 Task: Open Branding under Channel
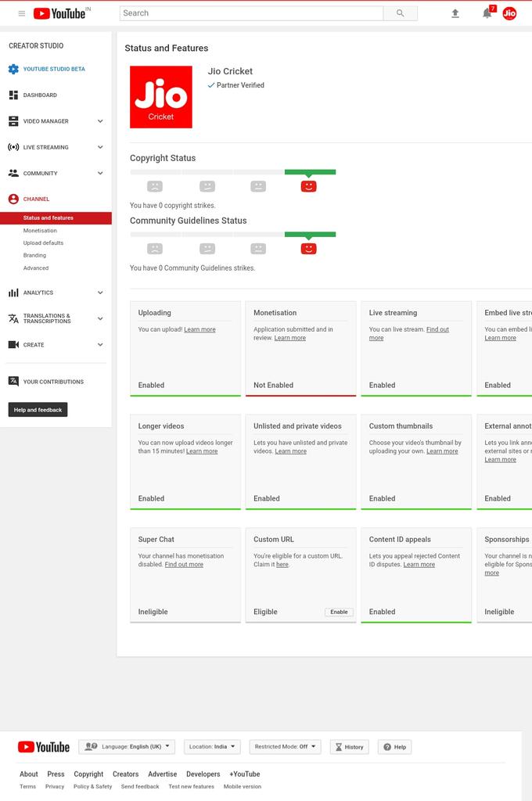tap(34, 256)
